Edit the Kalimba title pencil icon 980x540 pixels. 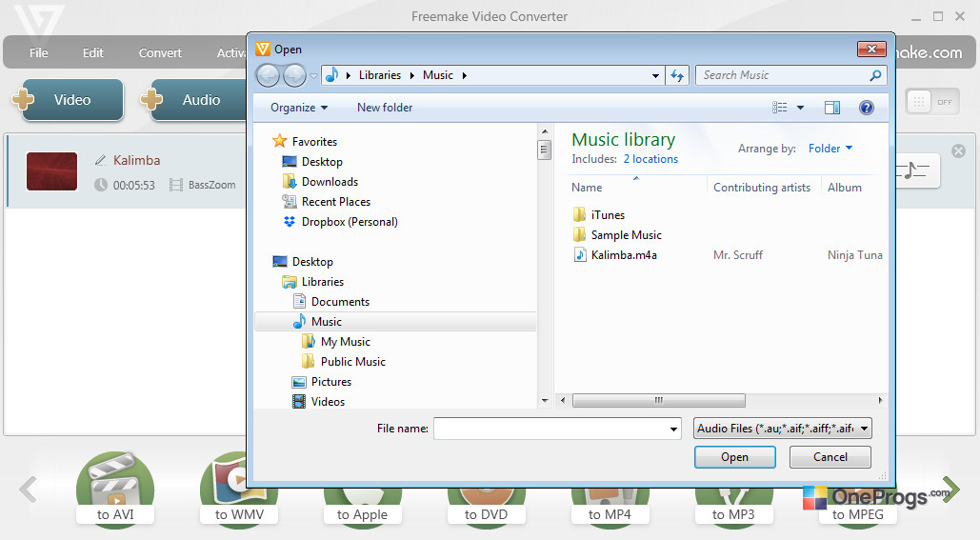point(100,161)
